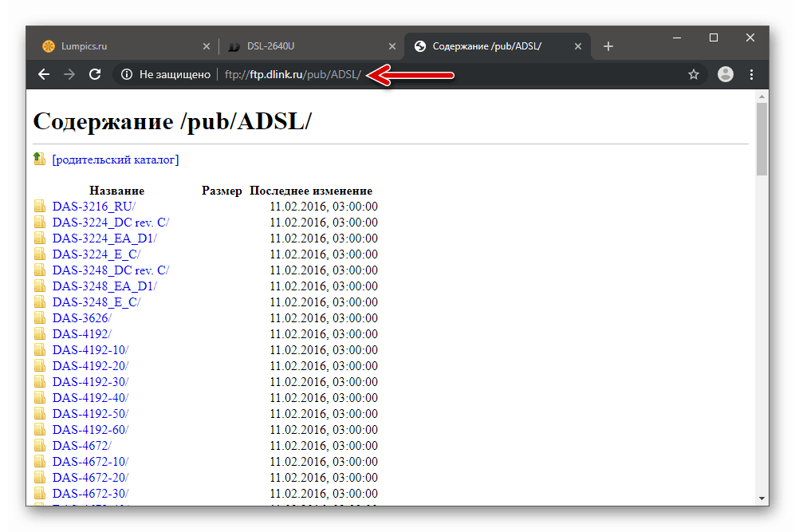Image resolution: width=795 pixels, height=532 pixels.
Task: Go back using the browser back arrow
Action: 44,74
